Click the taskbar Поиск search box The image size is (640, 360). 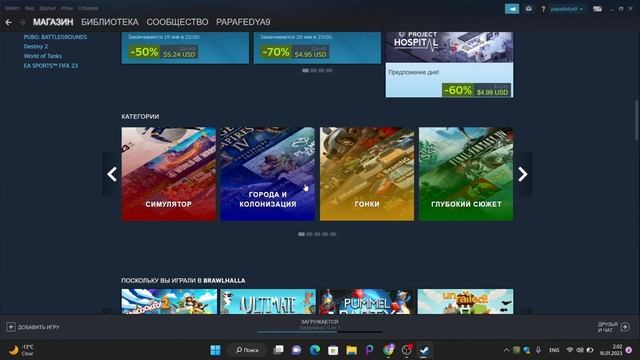point(247,350)
